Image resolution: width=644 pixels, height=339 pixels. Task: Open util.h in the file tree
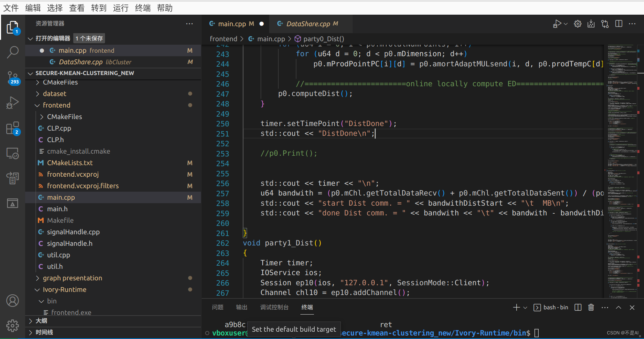pos(113,266)
